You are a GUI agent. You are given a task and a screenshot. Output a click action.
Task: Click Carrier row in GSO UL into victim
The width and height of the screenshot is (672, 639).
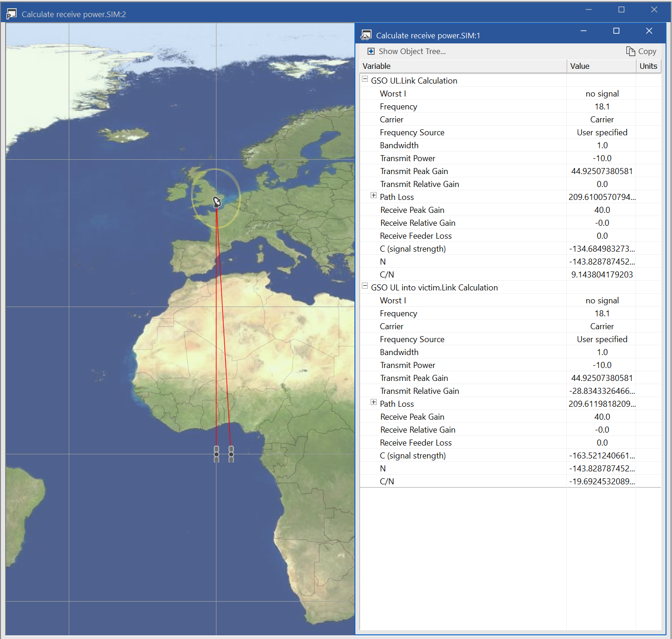510,326
